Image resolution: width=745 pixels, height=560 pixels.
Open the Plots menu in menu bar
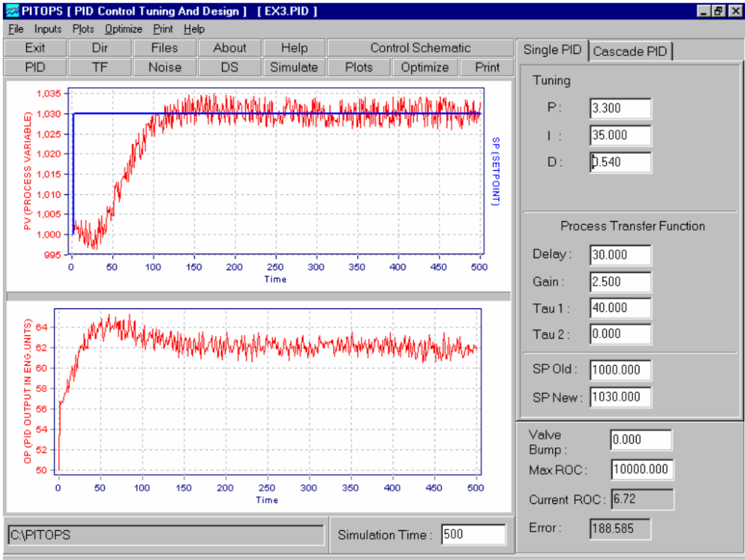pyautogui.click(x=83, y=29)
